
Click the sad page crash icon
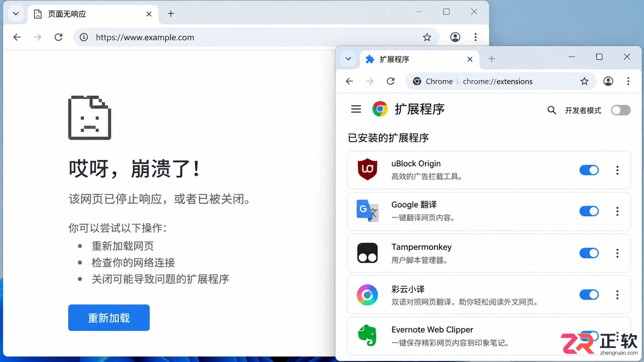(x=89, y=118)
